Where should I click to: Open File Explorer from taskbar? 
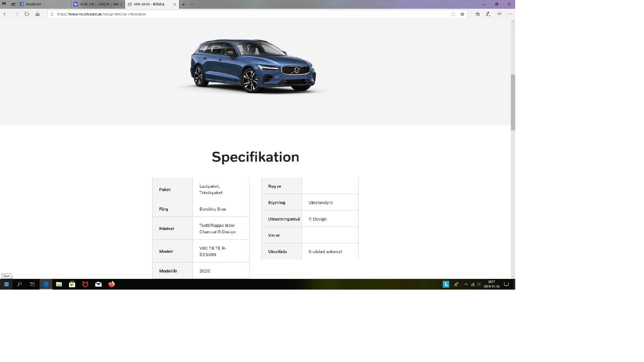(59, 284)
